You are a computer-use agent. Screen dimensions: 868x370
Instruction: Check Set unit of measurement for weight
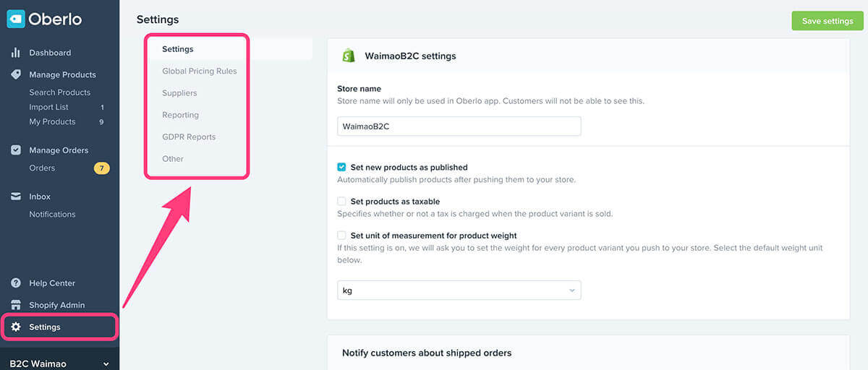pos(341,236)
